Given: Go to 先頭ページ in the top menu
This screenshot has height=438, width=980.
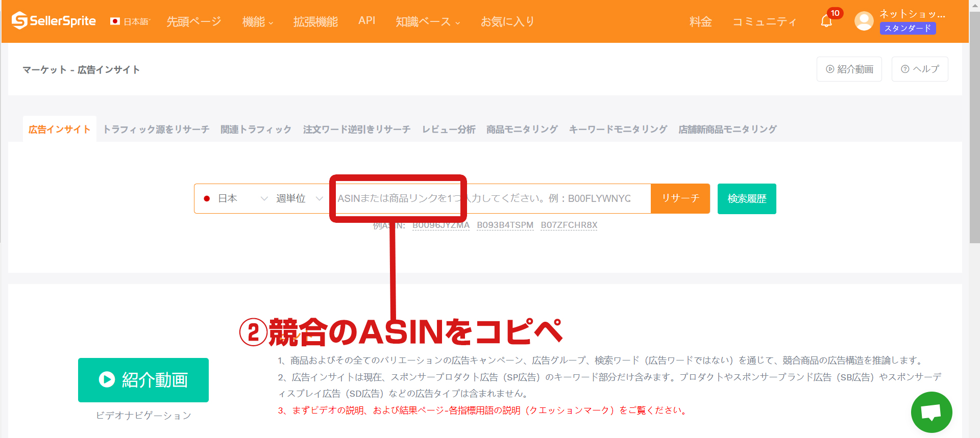Looking at the screenshot, I should pyautogui.click(x=194, y=21).
